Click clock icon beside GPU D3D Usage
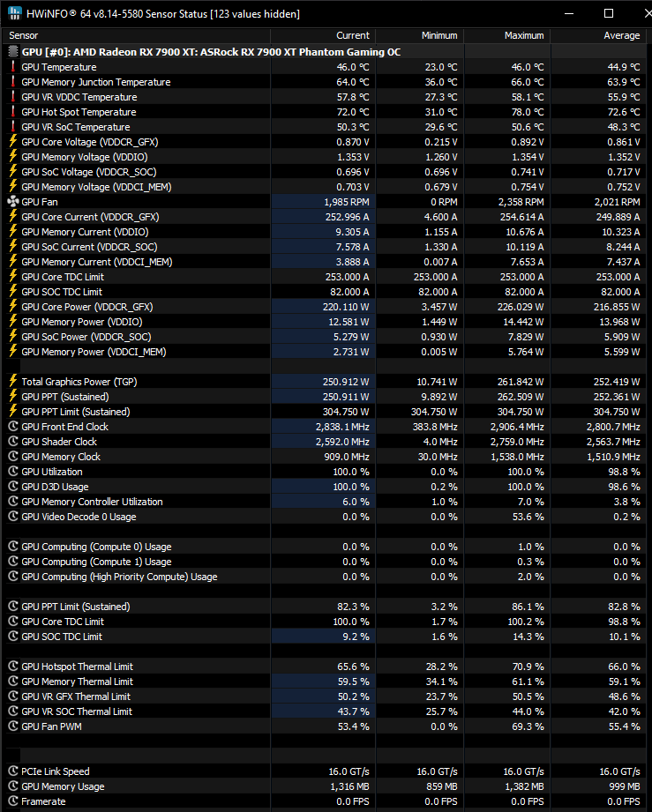Image resolution: width=652 pixels, height=812 pixels. click(x=13, y=487)
